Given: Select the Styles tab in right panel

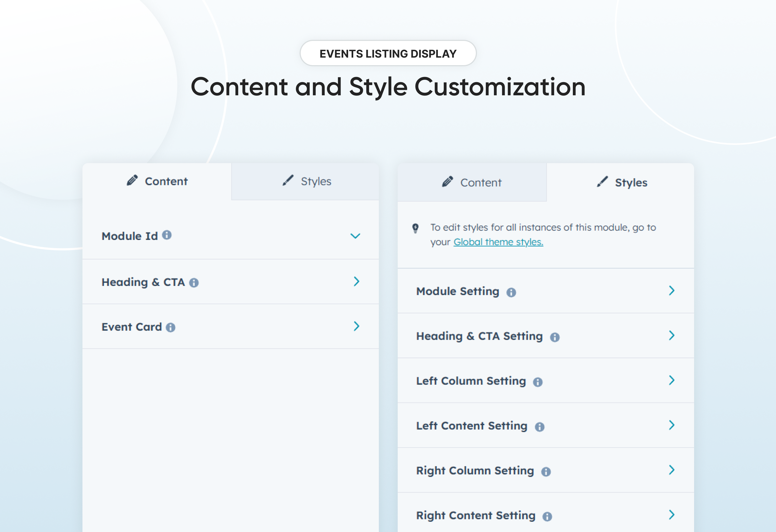Looking at the screenshot, I should [x=621, y=183].
